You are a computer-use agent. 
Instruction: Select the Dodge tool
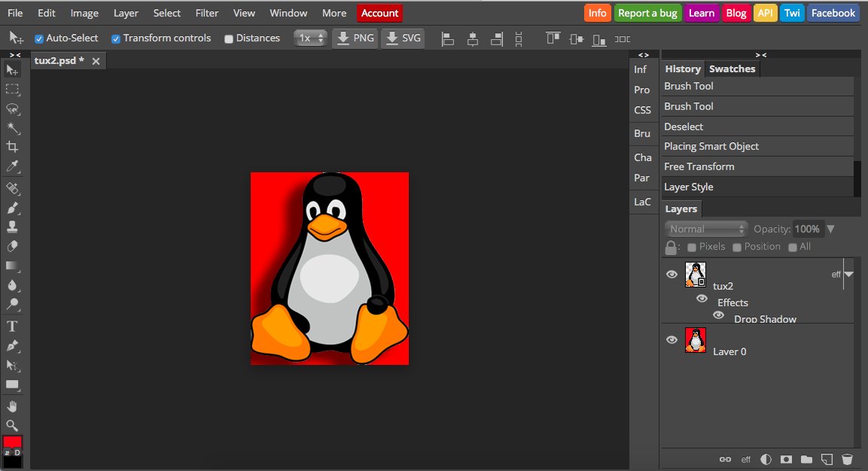pos(12,304)
